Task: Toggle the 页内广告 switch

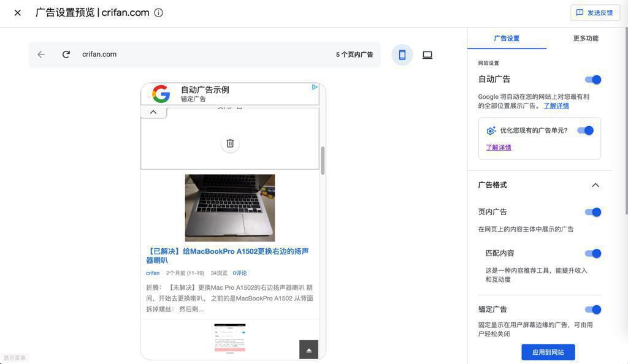Action: pyautogui.click(x=593, y=212)
